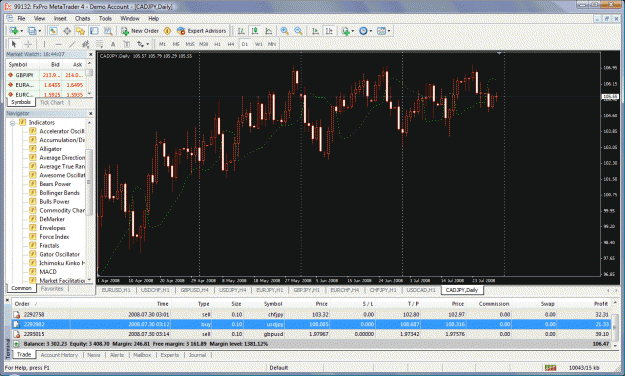Open the New Chart toolbar icon
Image resolution: width=625 pixels, height=376 pixels.
coord(14,31)
